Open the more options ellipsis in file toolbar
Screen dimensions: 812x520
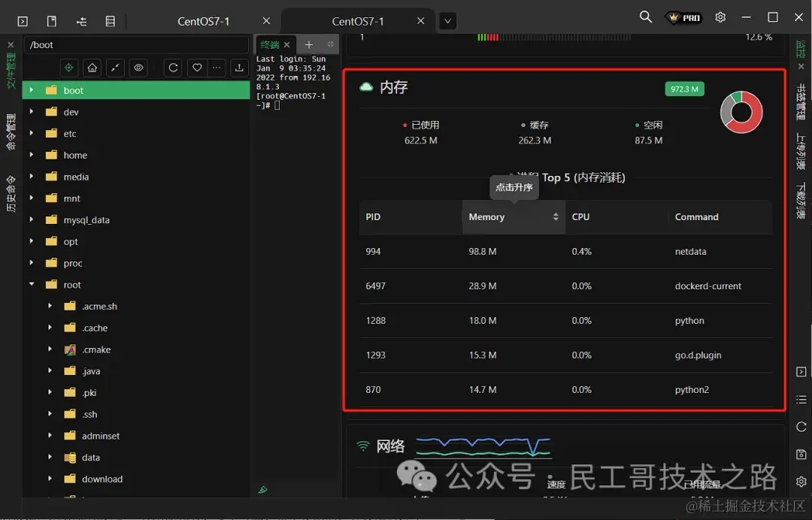[x=217, y=68]
